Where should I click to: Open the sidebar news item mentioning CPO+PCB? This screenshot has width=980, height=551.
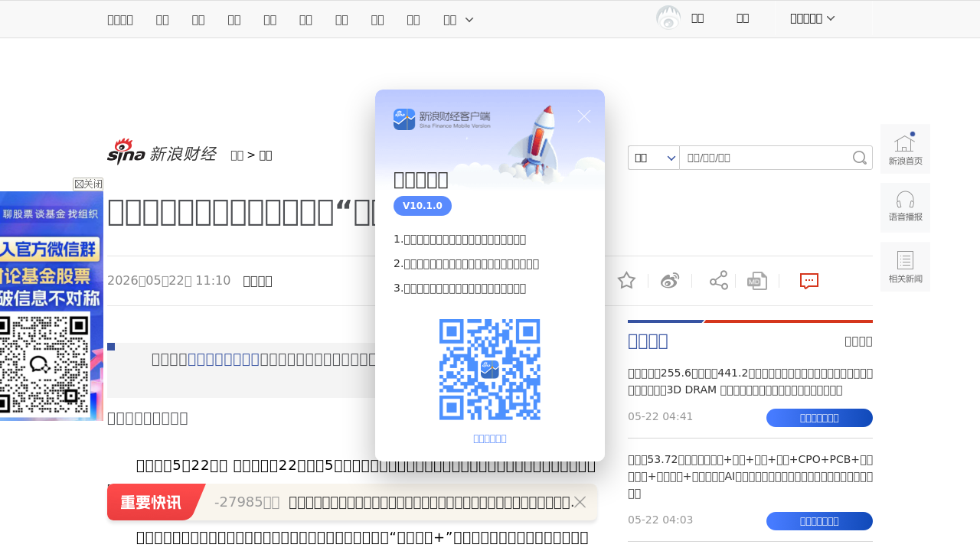750,476
